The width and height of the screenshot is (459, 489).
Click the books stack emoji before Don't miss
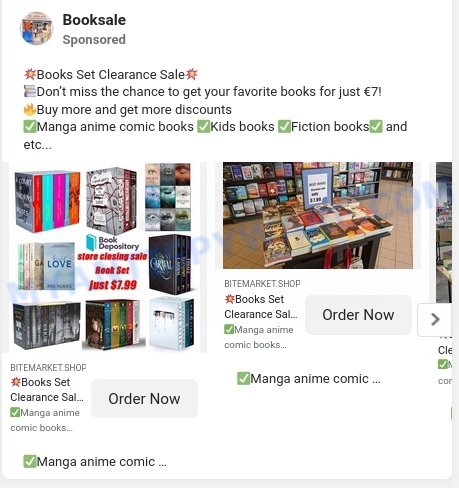30,92
